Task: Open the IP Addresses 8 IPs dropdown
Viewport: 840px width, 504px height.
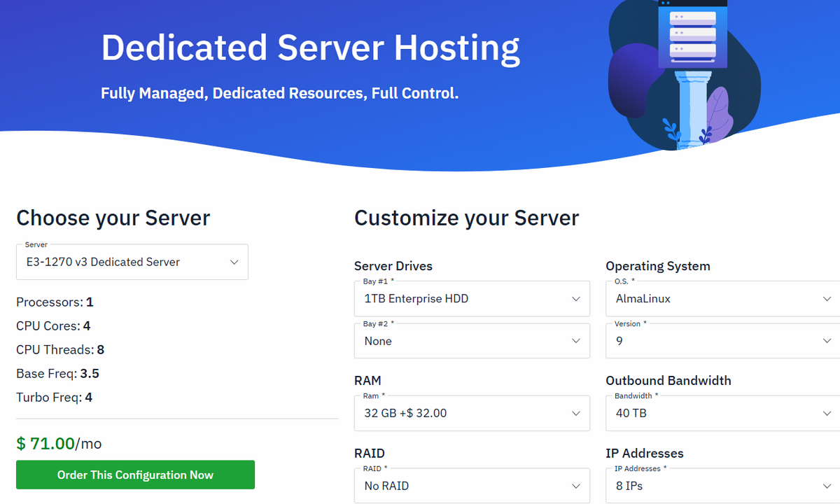Action: coord(723,485)
